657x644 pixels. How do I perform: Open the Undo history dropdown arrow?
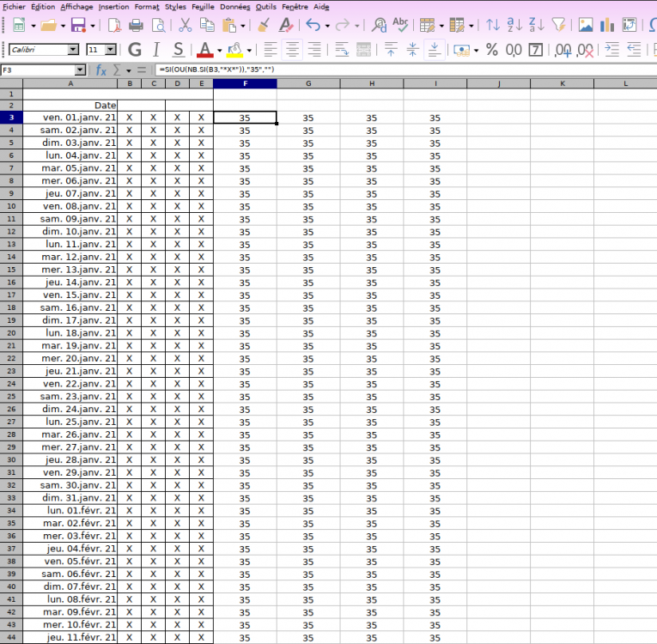(327, 26)
